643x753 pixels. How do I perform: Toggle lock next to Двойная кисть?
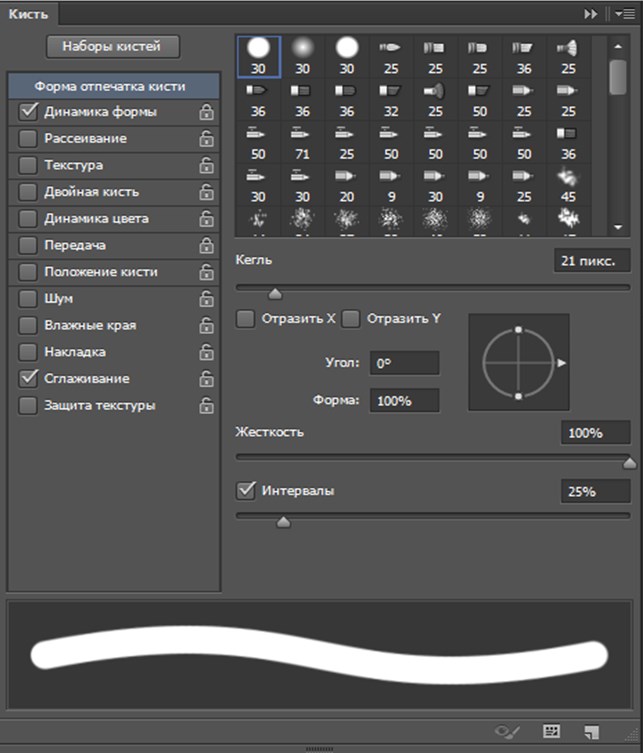[x=206, y=192]
